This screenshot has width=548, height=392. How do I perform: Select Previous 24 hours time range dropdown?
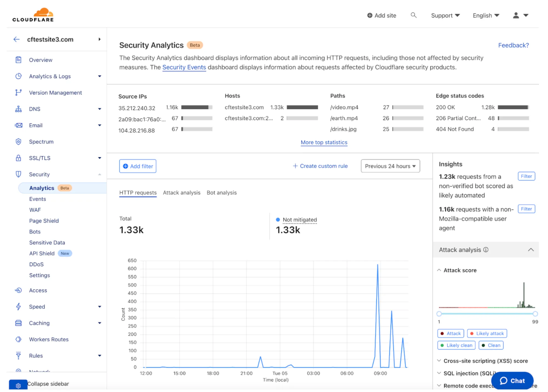[x=389, y=166]
